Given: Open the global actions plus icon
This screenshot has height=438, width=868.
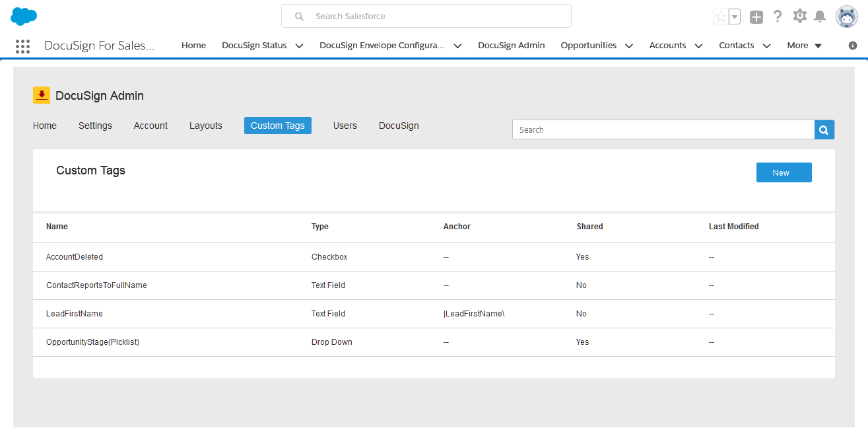Looking at the screenshot, I should pyautogui.click(x=756, y=17).
